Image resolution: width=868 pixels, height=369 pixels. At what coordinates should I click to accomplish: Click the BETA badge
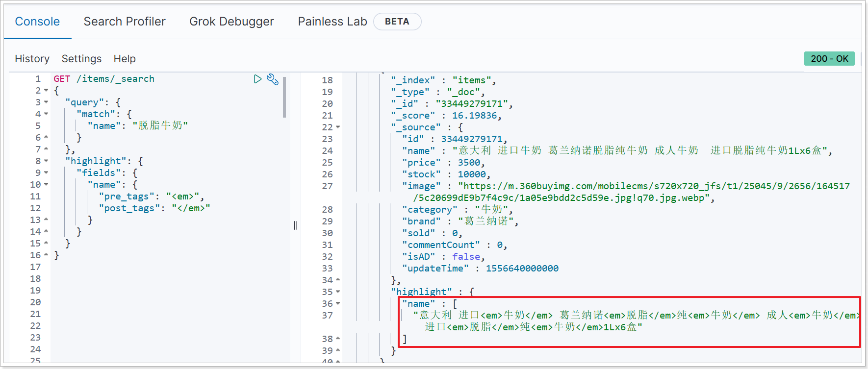397,22
